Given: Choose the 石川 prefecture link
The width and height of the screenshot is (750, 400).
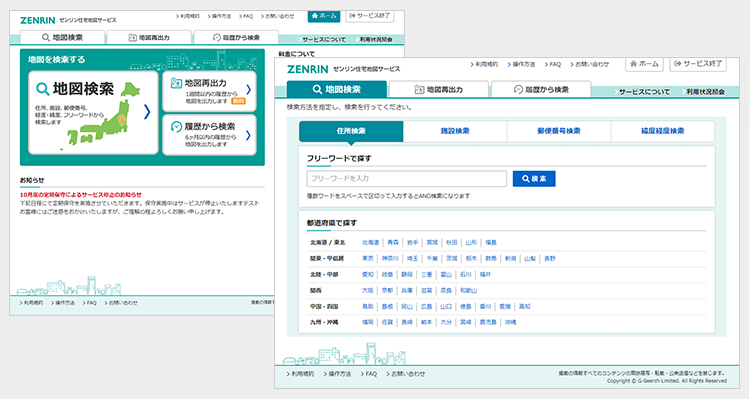Looking at the screenshot, I should (x=466, y=275).
